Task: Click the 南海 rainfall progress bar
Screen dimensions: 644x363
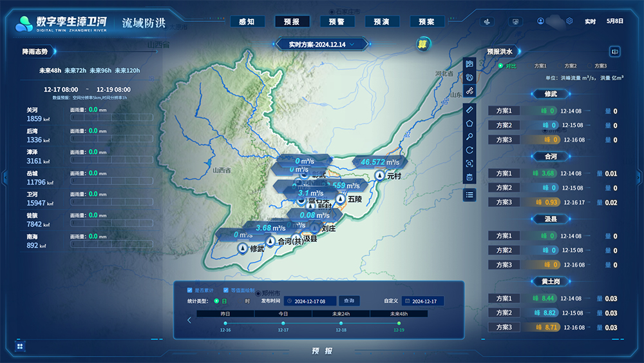Action: (111, 244)
